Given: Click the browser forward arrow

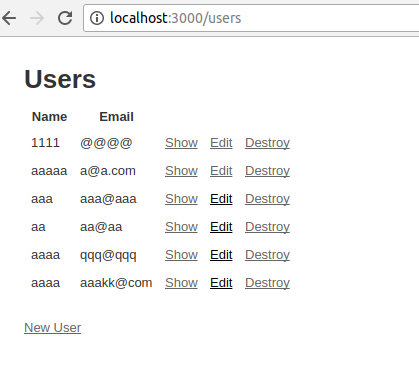Looking at the screenshot, I should pyautogui.click(x=37, y=18).
